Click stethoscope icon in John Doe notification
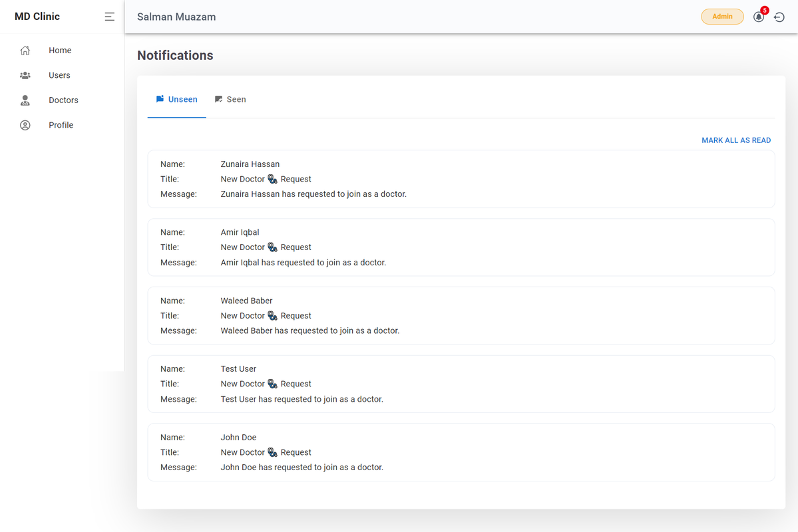The height and width of the screenshot is (532, 798). pyautogui.click(x=272, y=452)
